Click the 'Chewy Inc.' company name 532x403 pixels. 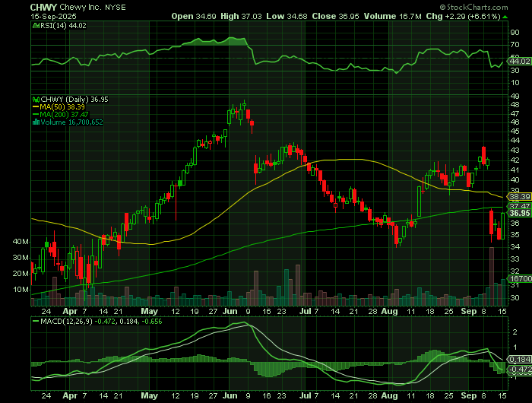tap(81, 7)
